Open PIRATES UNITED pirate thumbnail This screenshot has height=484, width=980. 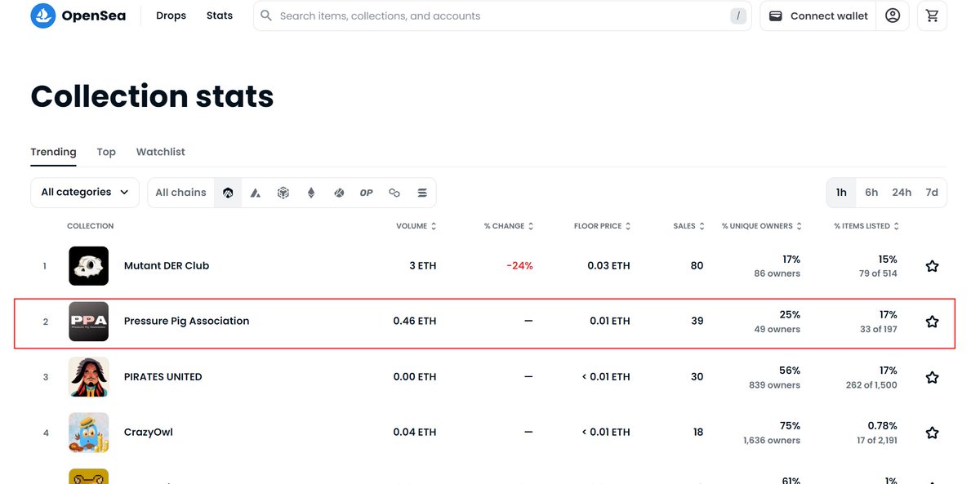[88, 377]
